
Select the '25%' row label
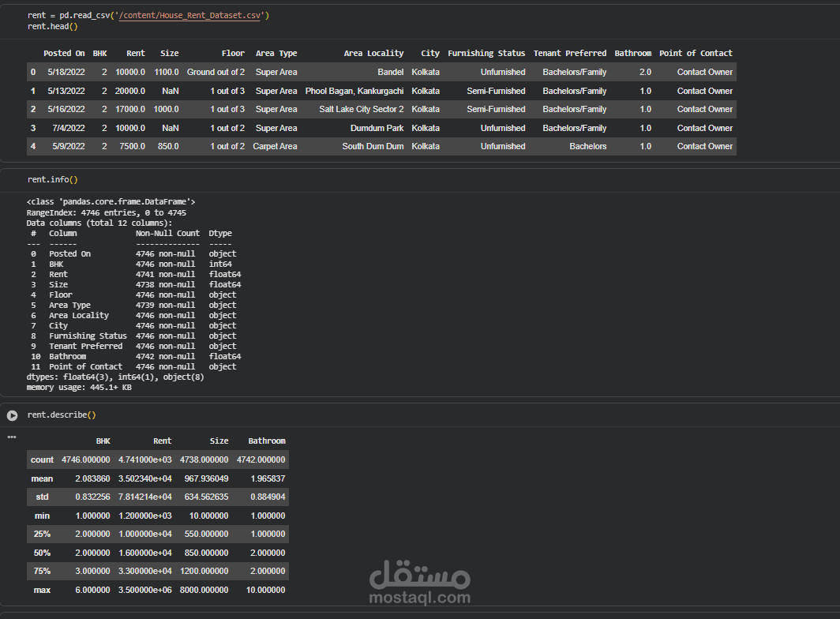click(x=43, y=534)
